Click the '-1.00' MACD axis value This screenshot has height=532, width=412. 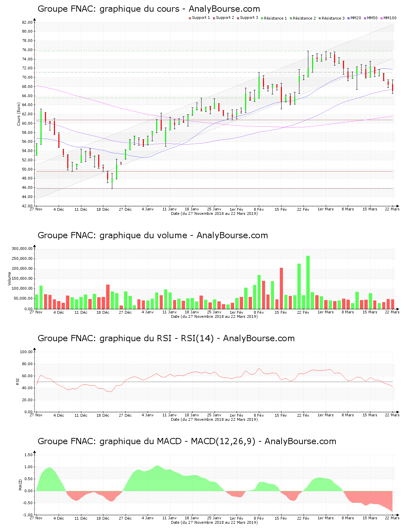click(28, 515)
